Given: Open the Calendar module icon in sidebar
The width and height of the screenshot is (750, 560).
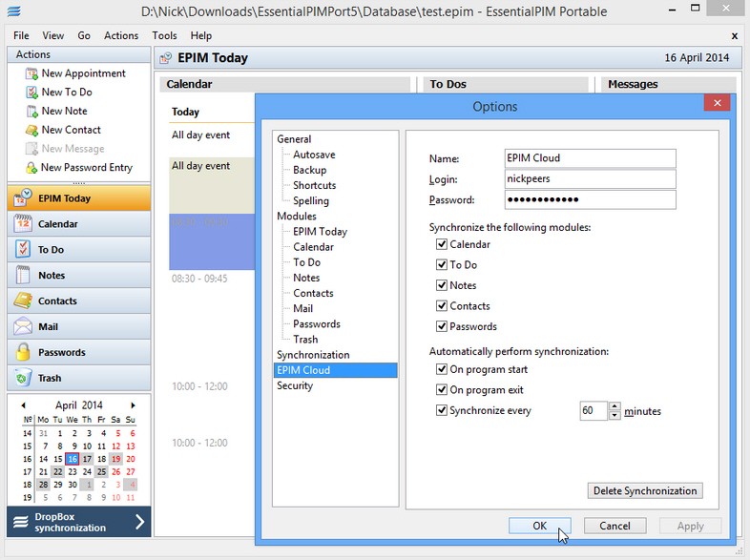Looking at the screenshot, I should coord(22,224).
